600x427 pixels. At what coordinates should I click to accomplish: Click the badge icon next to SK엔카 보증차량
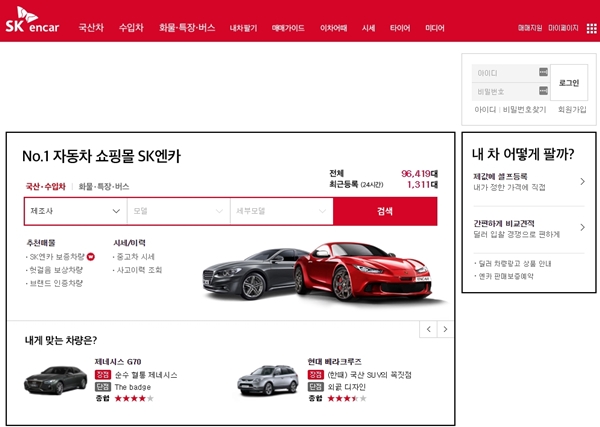pos(91,257)
